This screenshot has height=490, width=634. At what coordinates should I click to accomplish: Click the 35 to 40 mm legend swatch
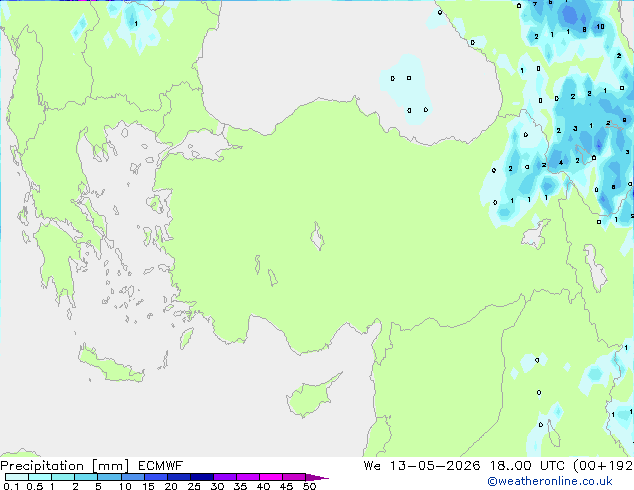point(247,477)
